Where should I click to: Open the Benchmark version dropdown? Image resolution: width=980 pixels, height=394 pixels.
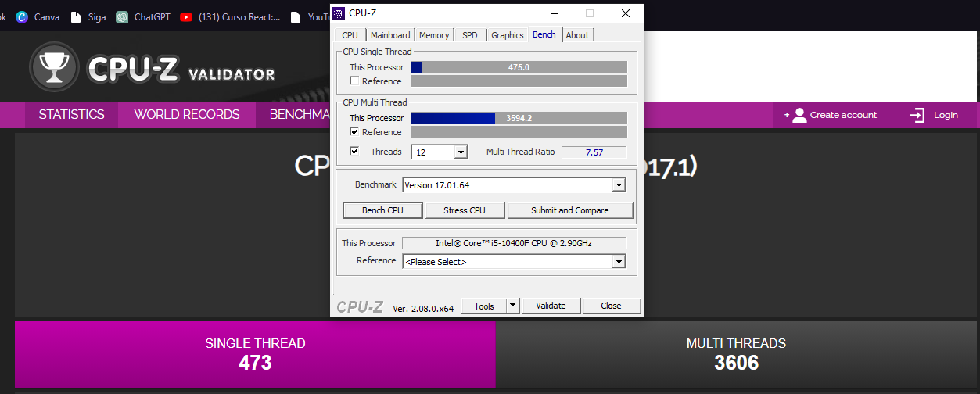coord(514,185)
